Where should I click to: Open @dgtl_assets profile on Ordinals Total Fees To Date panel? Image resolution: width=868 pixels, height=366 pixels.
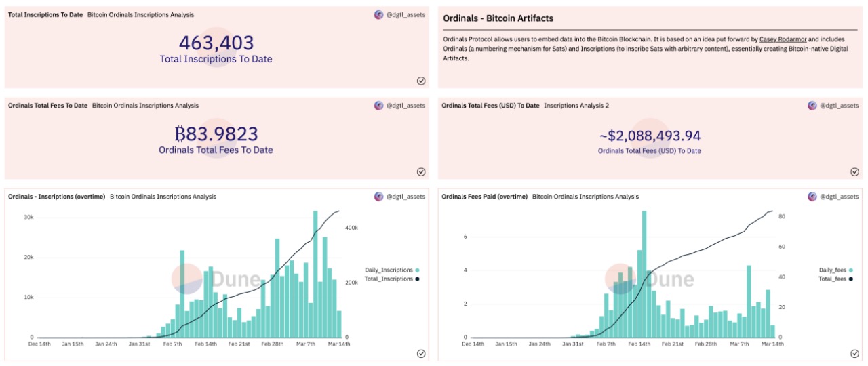click(x=405, y=106)
